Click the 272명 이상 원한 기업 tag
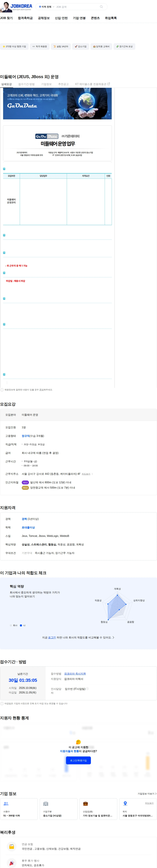Screen dimensions: 157x868 click(14, 47)
